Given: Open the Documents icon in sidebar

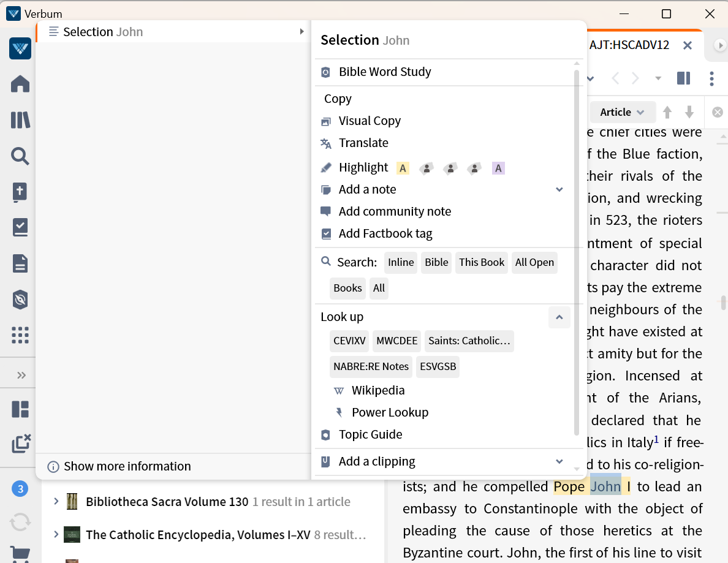Looking at the screenshot, I should coord(20,263).
